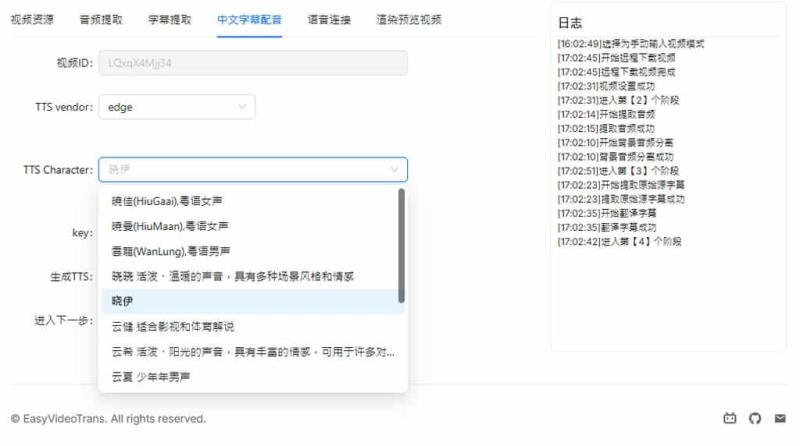This screenshot has height=446, width=800.
Task: Open the 语音连接 tab
Action: click(x=329, y=19)
